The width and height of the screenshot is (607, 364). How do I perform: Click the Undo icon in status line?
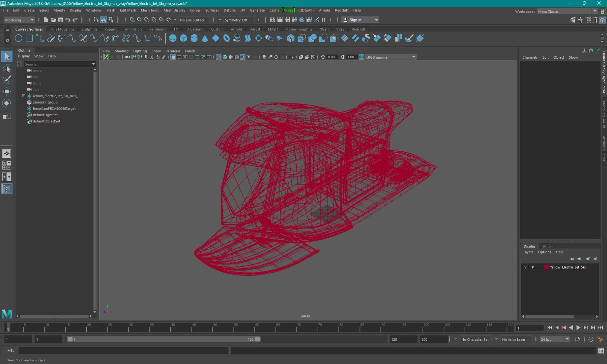(68, 20)
